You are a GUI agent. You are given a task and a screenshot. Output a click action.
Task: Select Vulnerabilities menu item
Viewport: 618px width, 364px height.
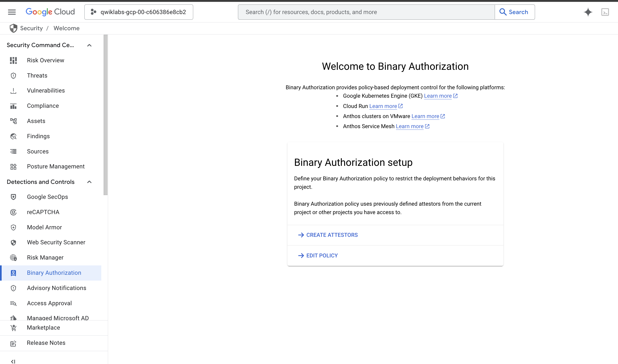pyautogui.click(x=51, y=90)
